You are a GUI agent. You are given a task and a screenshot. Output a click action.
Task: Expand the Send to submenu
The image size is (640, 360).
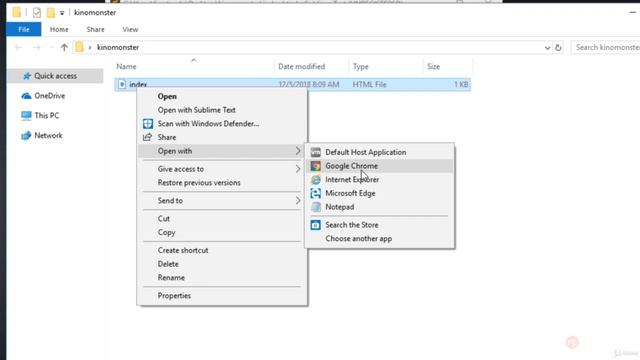tap(222, 201)
